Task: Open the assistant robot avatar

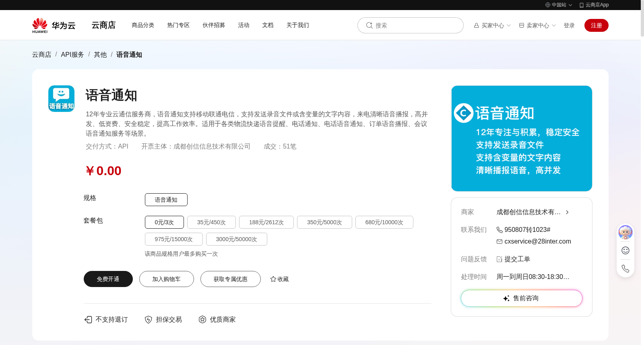Action: 625,232
